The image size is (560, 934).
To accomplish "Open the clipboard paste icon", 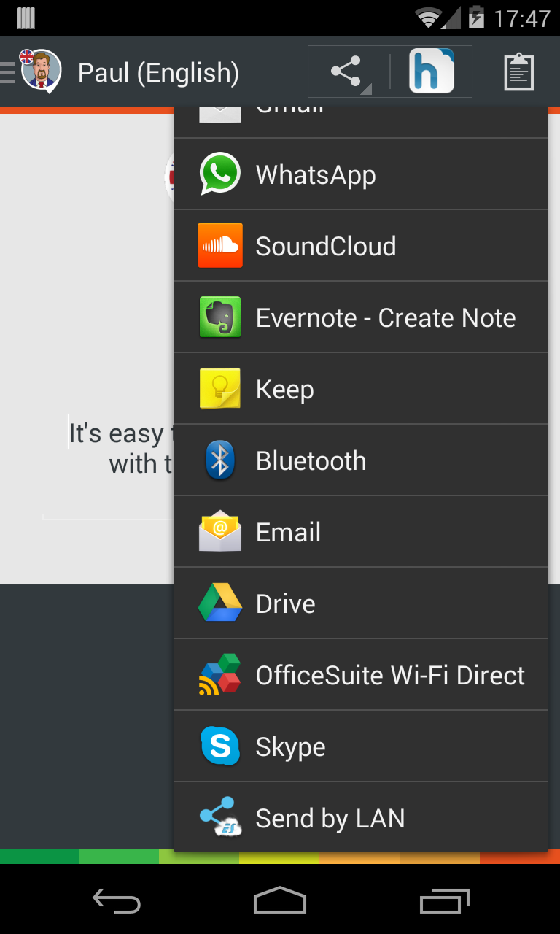I will pos(519,72).
